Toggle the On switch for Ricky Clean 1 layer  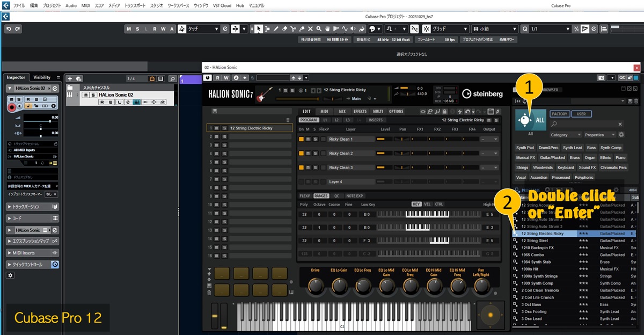(301, 139)
